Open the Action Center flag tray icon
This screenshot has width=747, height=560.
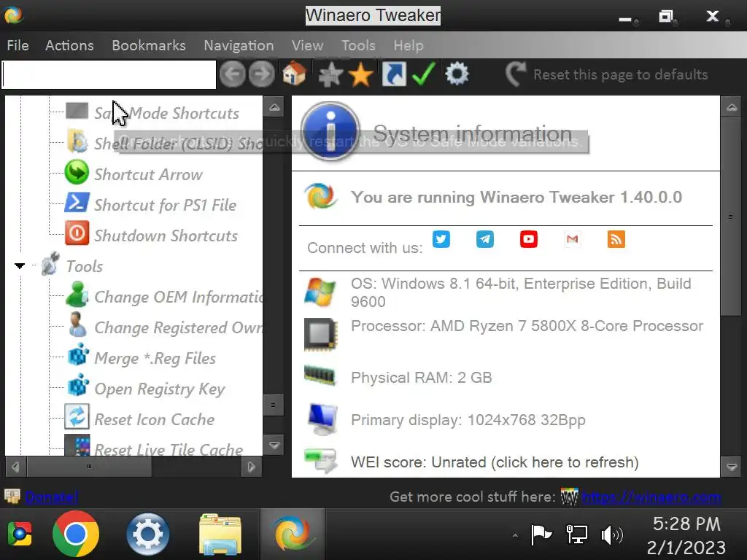point(541,534)
